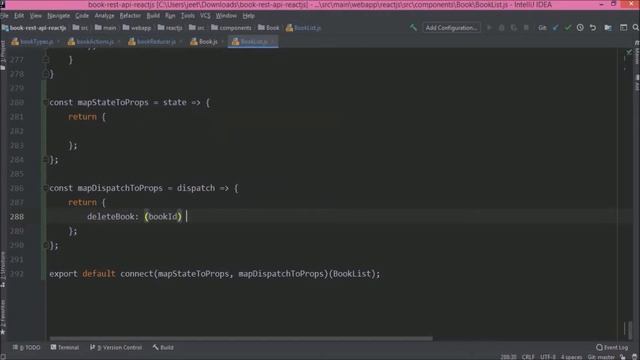Open the Version Control tool window
Screen dimensions: 640x360
[116, 347]
